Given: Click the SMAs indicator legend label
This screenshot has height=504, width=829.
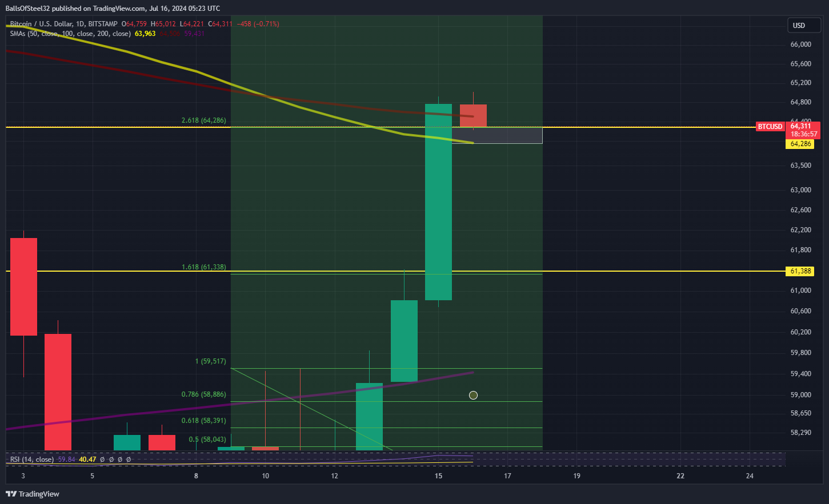Looking at the screenshot, I should [x=70, y=34].
